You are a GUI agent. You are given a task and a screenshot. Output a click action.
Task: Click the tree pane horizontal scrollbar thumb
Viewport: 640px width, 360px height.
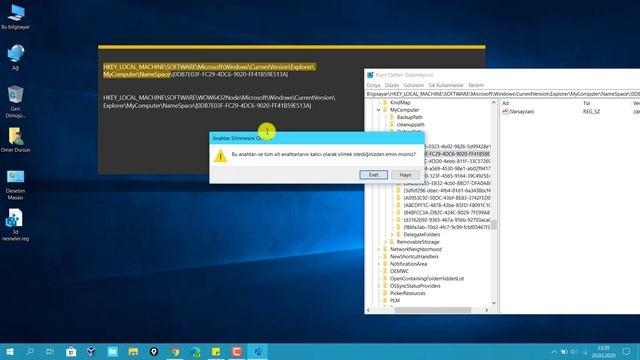tap(432, 310)
